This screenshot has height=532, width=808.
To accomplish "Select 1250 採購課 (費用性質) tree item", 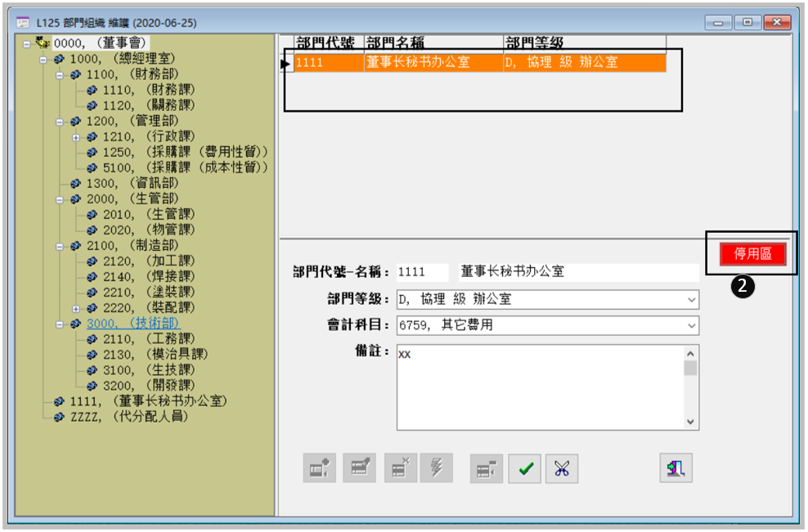I will [185, 153].
